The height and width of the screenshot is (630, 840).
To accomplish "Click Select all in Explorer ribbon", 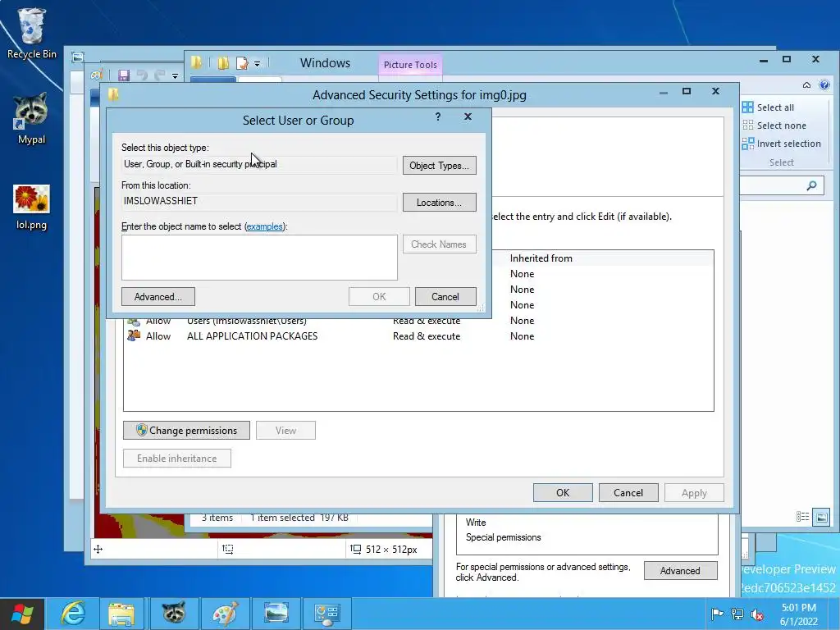I will point(768,107).
